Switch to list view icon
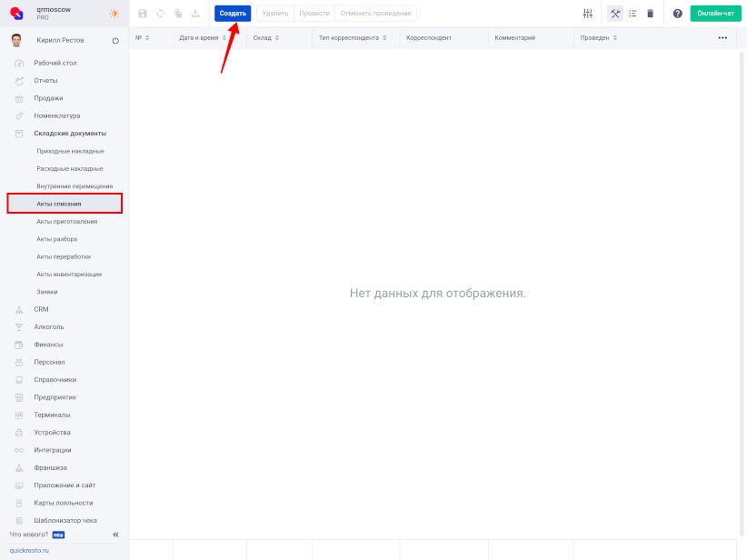This screenshot has width=747, height=560. 632,14
